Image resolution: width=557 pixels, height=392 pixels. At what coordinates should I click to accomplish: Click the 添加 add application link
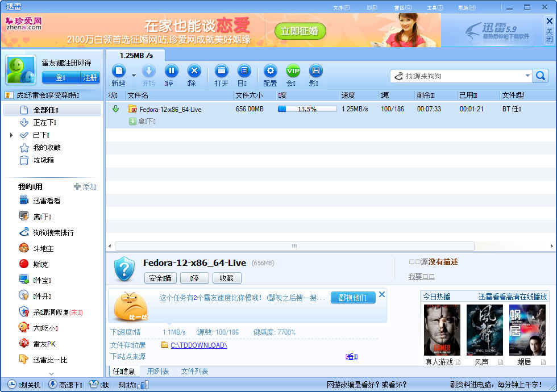point(85,186)
